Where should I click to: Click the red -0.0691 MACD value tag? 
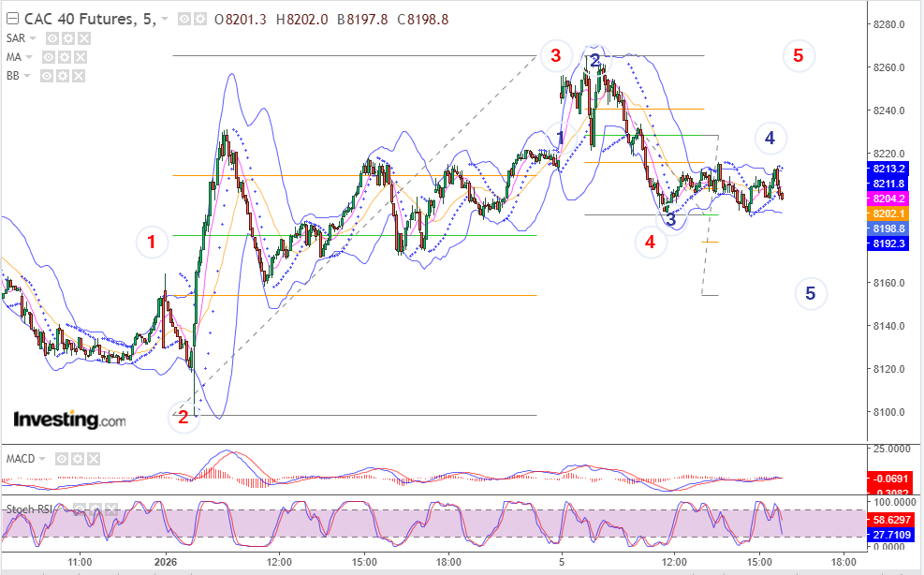[x=889, y=479]
